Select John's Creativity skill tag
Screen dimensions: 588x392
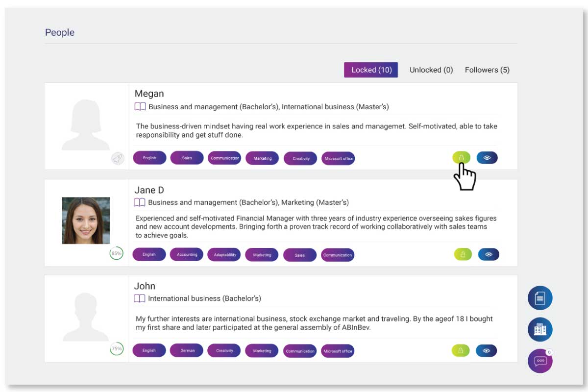(224, 350)
